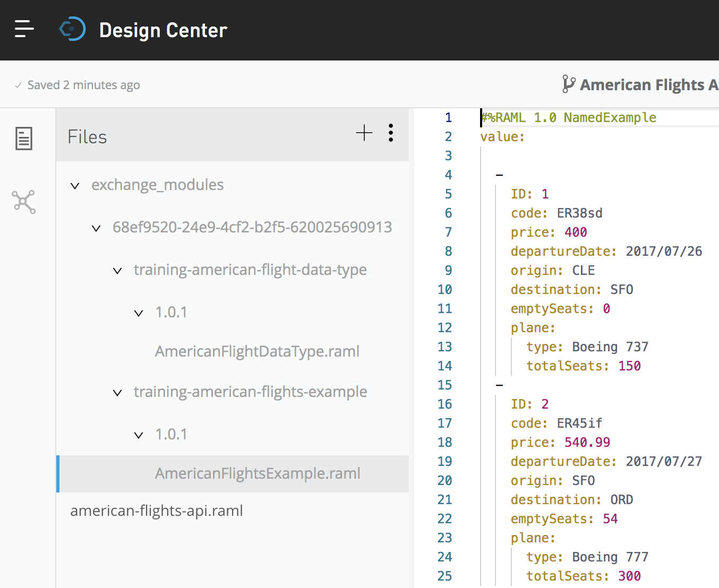
Task: Add a new file with plus icon
Action: click(364, 133)
